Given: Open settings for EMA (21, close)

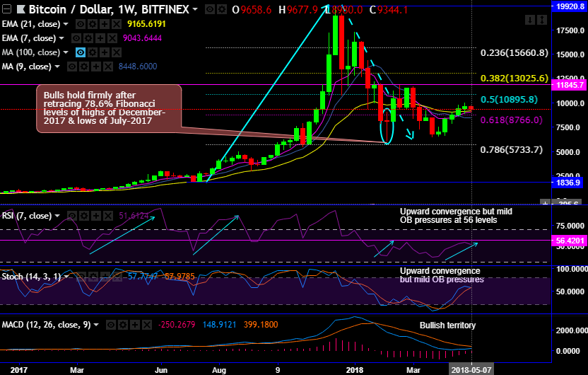Looking at the screenshot, I should coord(93,24).
